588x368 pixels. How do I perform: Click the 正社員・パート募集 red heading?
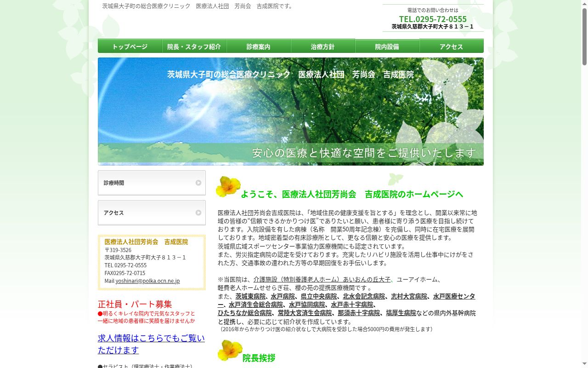(x=135, y=304)
